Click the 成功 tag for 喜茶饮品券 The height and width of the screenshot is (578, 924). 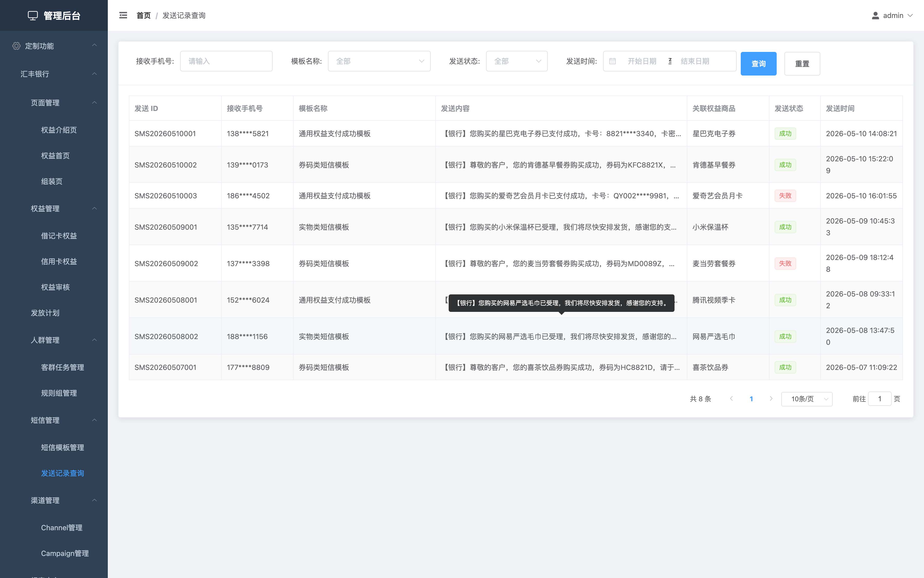[785, 367]
